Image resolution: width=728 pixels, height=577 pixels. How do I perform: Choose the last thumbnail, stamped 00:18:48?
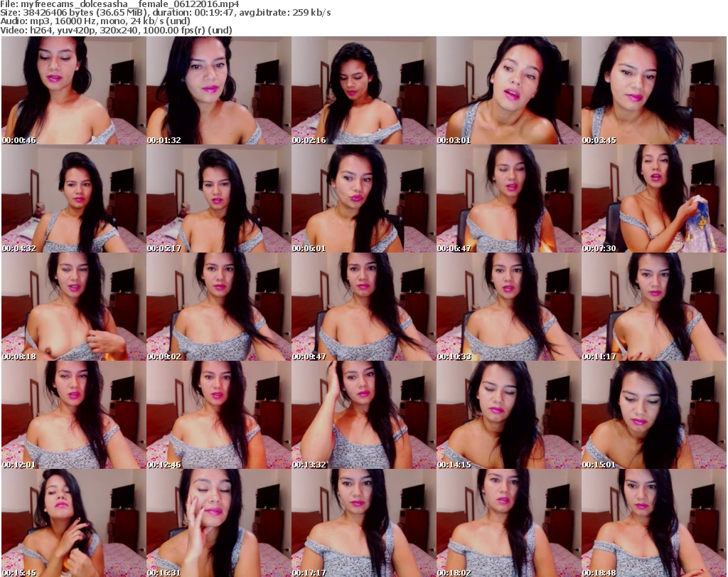654,523
